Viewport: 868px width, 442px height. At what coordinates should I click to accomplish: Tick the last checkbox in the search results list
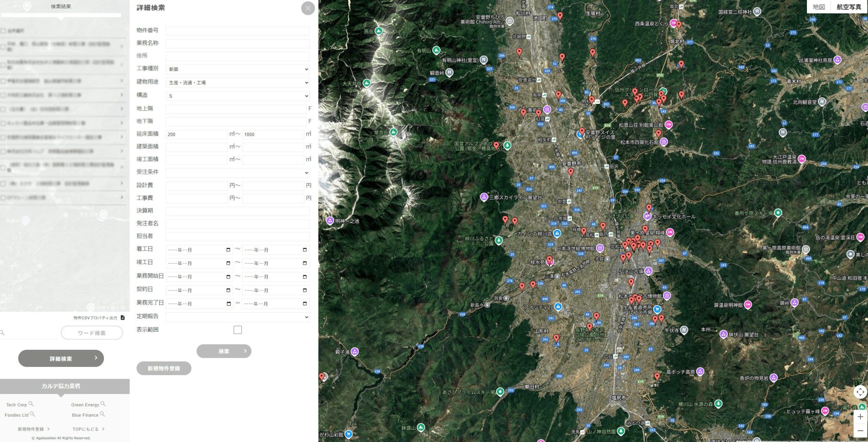3,197
